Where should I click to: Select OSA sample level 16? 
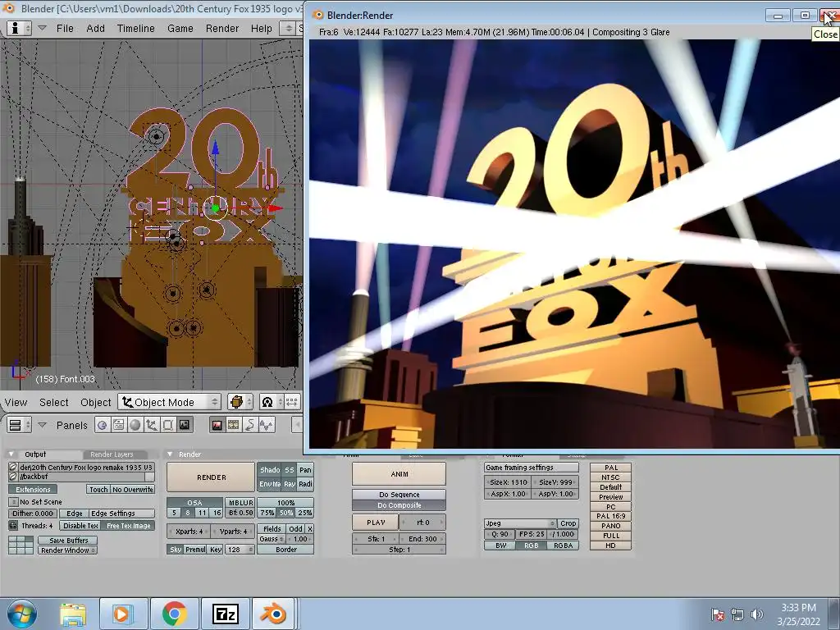217,513
